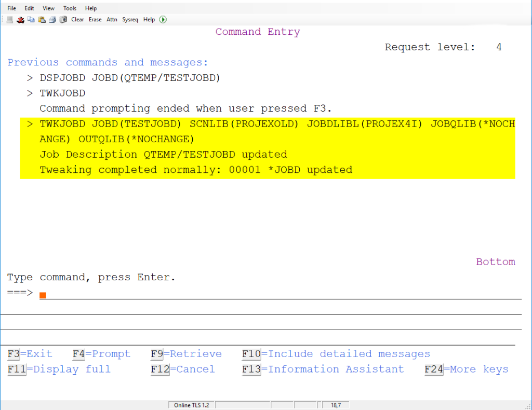
Task: Click the ANGE) OUTQLIB(*NOCHANGE) continuation line
Action: 117,139
